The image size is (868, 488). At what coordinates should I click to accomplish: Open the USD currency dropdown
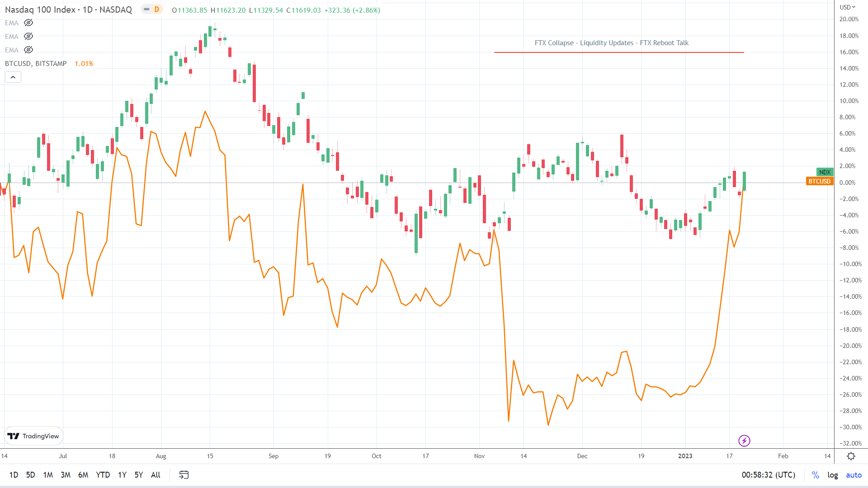[848, 7]
